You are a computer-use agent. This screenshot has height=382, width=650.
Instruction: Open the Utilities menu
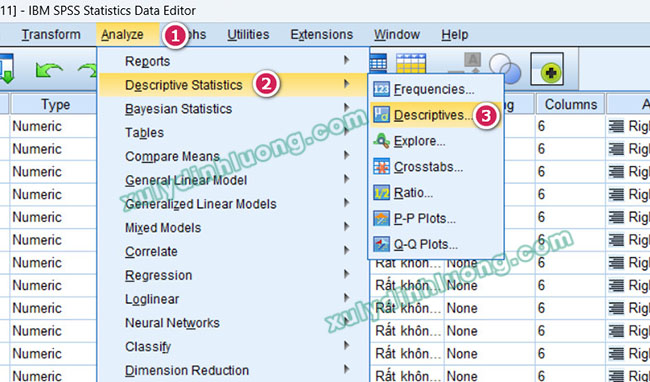(248, 34)
